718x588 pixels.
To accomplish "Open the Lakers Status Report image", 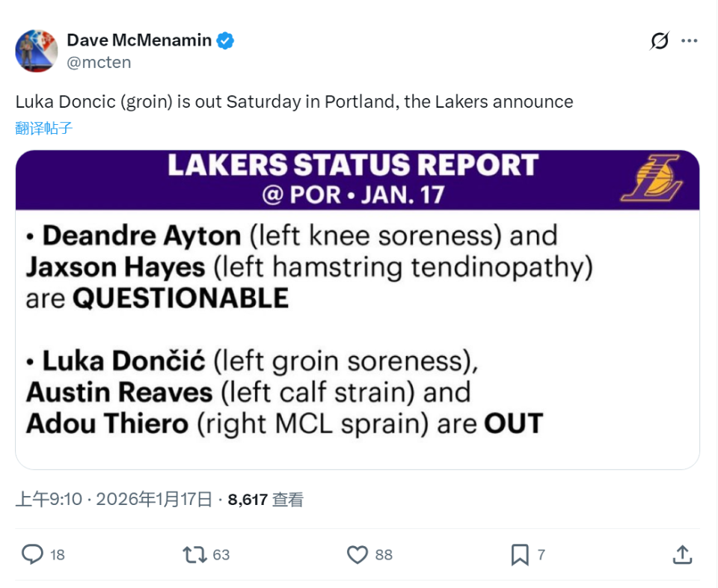I will 358,329.
